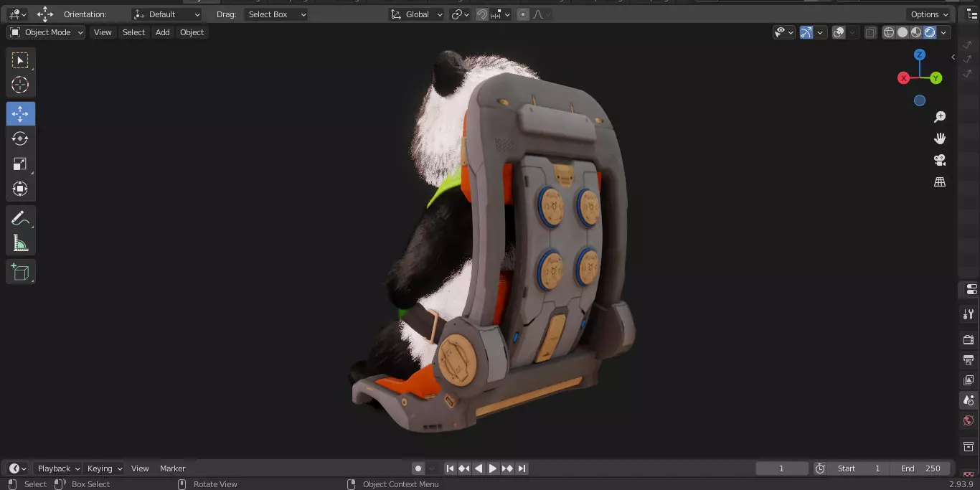Toggle snapping magnet

[x=482, y=14]
